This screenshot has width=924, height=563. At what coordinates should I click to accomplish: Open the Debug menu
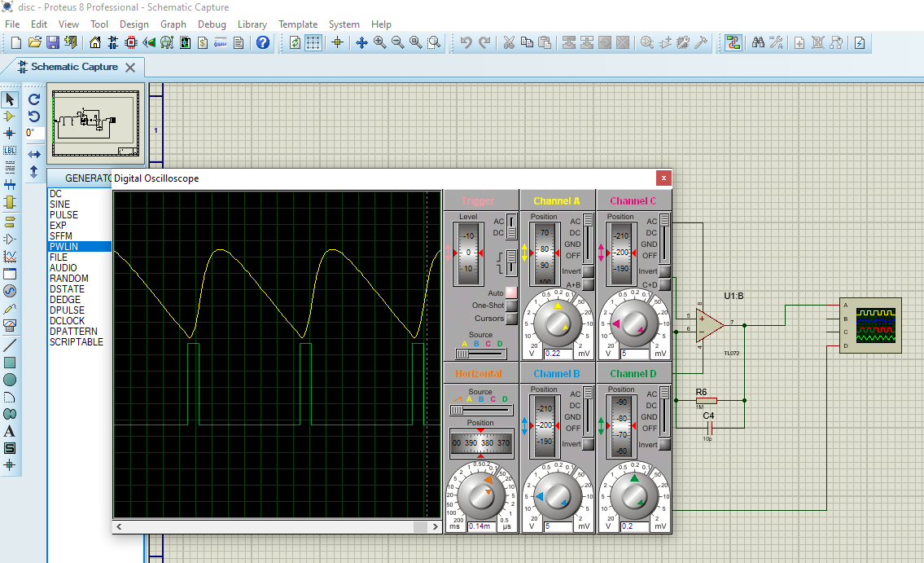click(x=212, y=24)
